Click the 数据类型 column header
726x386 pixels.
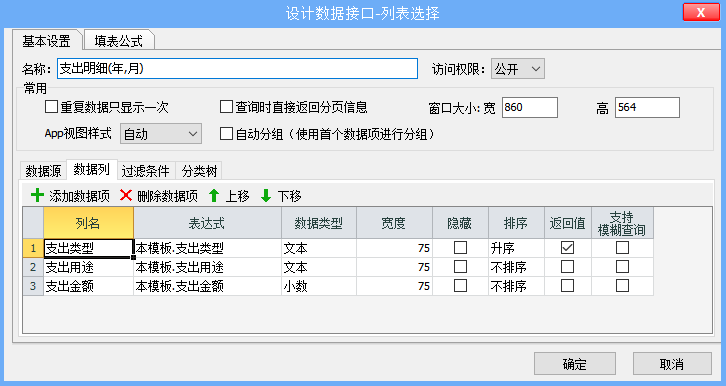coord(319,223)
